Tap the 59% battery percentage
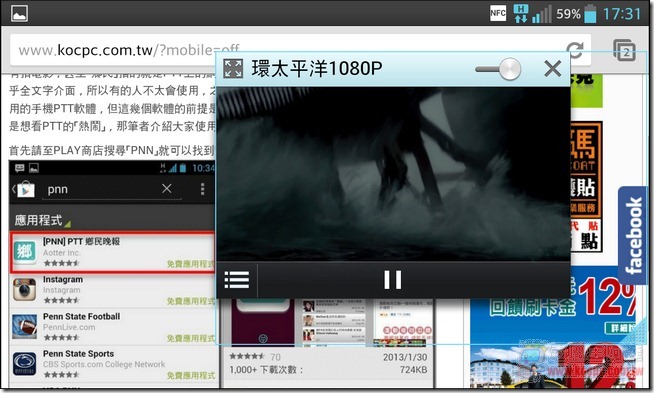This screenshot has width=654, height=393. point(568,14)
